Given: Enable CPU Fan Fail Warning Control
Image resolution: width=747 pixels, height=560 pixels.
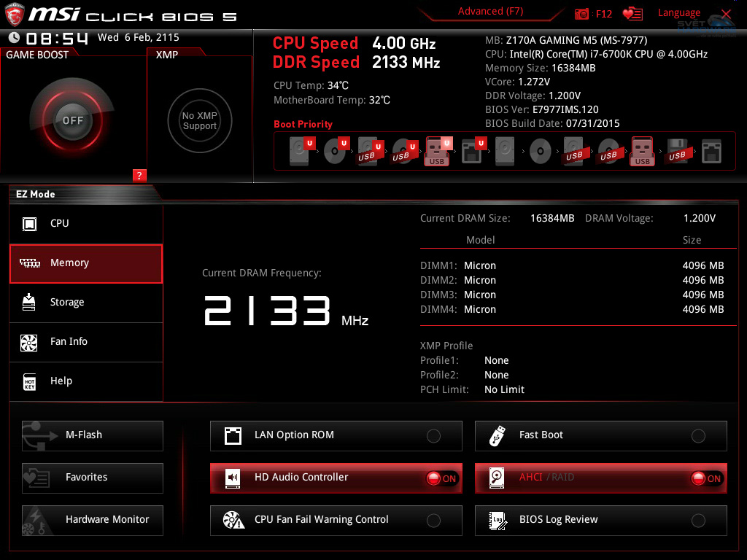Looking at the screenshot, I should click(x=433, y=520).
